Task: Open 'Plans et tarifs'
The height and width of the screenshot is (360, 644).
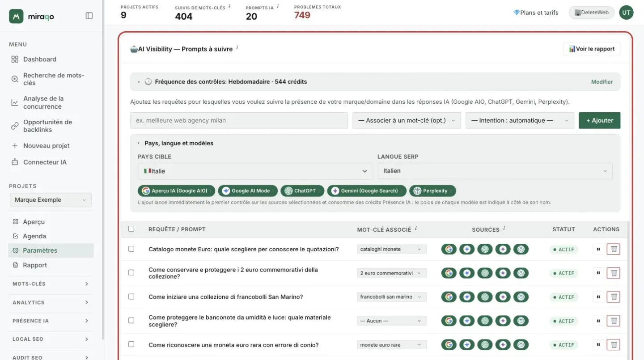Action: 536,13
